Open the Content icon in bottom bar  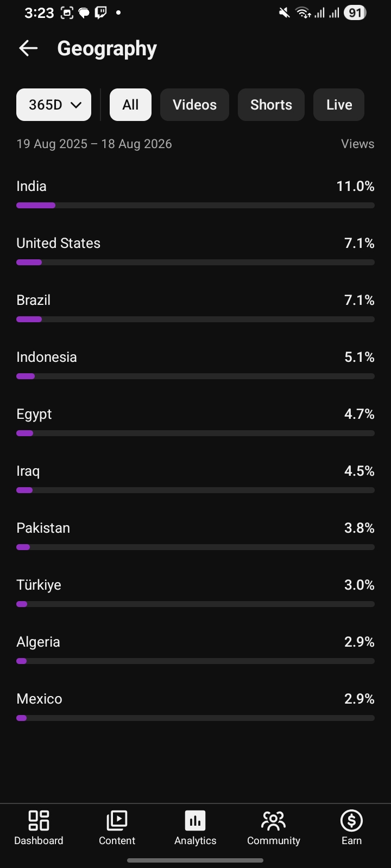pos(117,820)
